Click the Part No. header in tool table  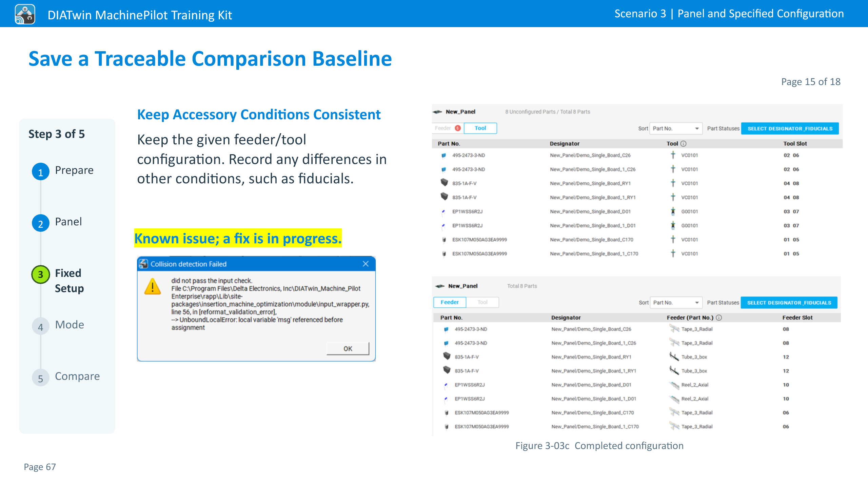click(x=449, y=144)
